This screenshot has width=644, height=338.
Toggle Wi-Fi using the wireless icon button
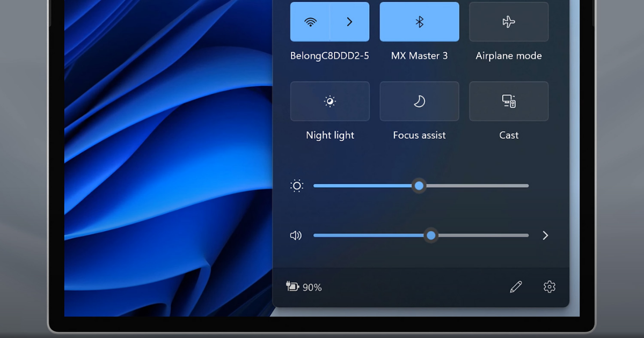[x=310, y=22]
